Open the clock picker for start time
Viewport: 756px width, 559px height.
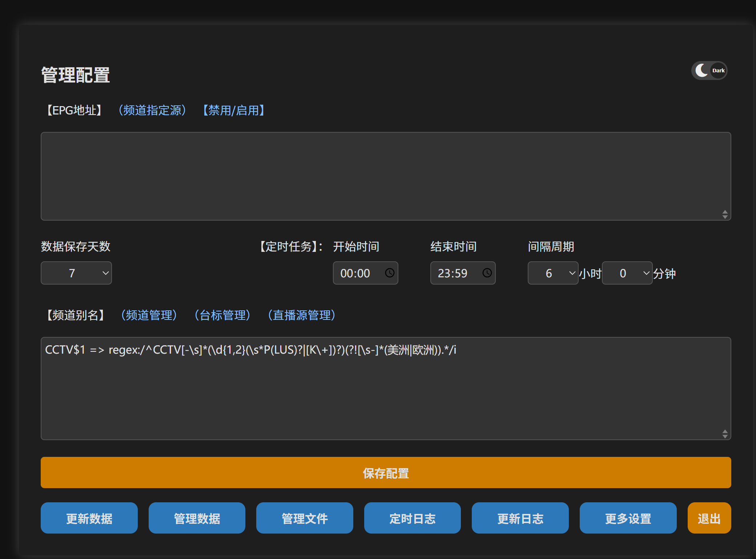390,273
